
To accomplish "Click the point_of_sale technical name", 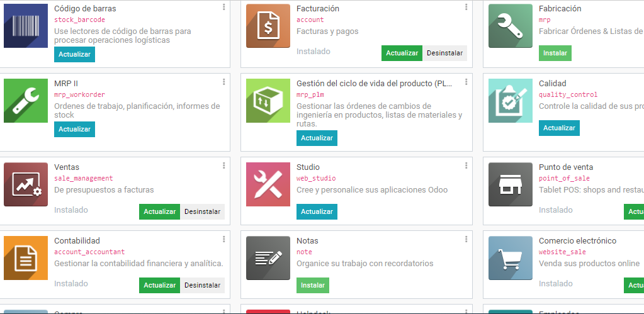I will [x=564, y=178].
